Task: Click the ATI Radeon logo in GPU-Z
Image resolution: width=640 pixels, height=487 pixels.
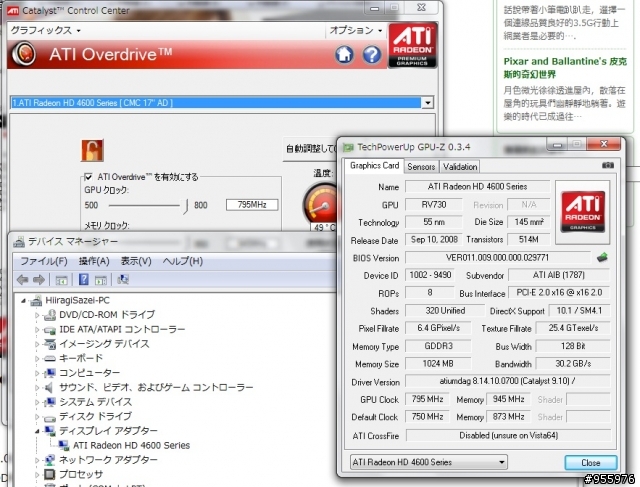Action: point(582,212)
